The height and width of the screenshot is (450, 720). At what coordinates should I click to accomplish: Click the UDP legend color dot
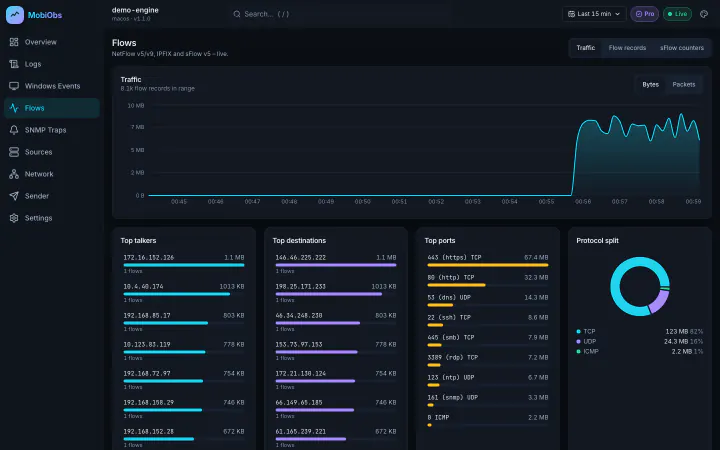point(579,342)
